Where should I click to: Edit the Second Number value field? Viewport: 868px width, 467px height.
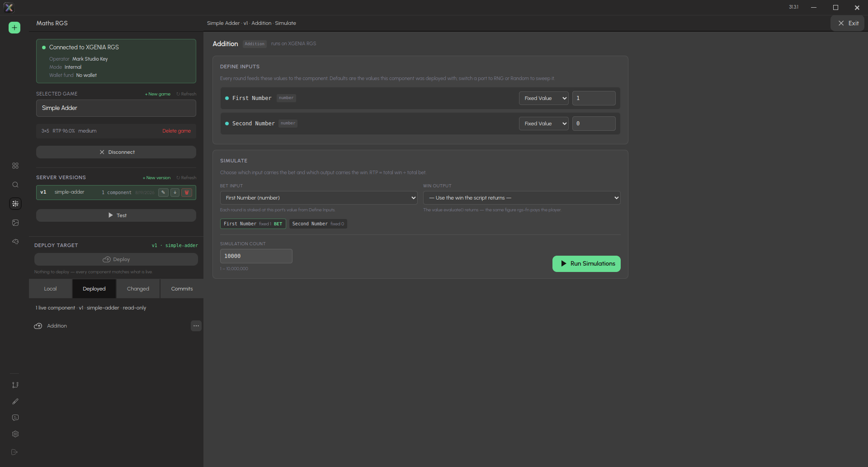tap(594, 124)
